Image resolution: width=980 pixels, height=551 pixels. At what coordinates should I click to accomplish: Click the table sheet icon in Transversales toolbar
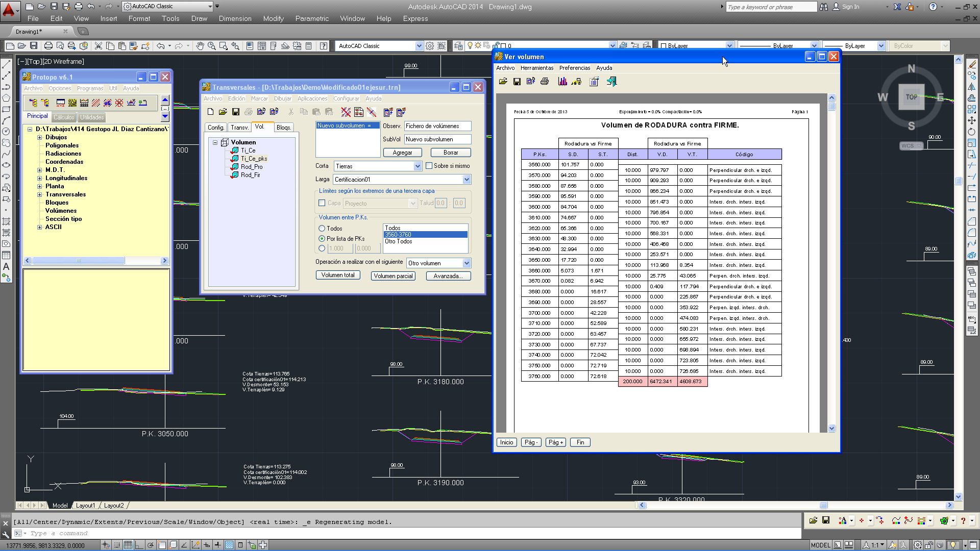pyautogui.click(x=359, y=112)
